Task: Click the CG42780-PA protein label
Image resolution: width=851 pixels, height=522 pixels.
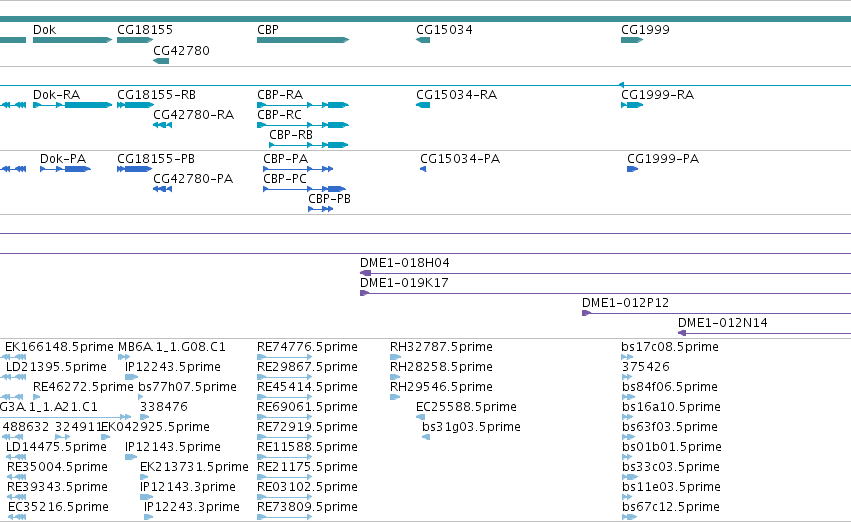Action: click(193, 179)
